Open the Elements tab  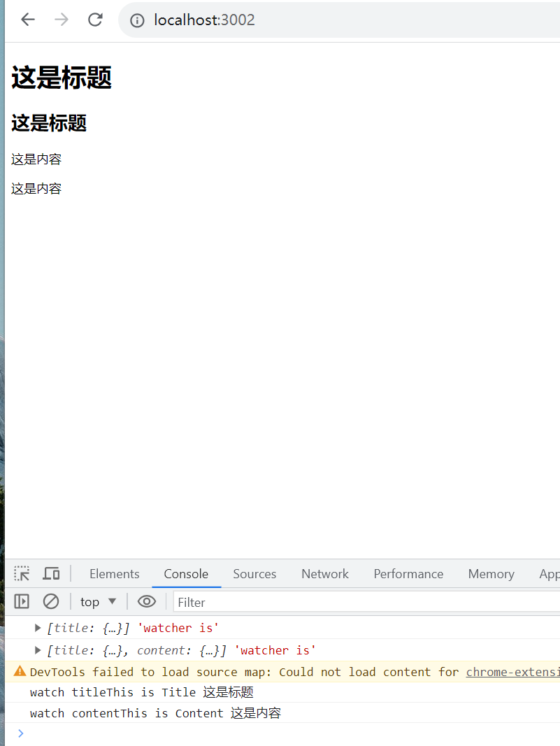(x=114, y=574)
